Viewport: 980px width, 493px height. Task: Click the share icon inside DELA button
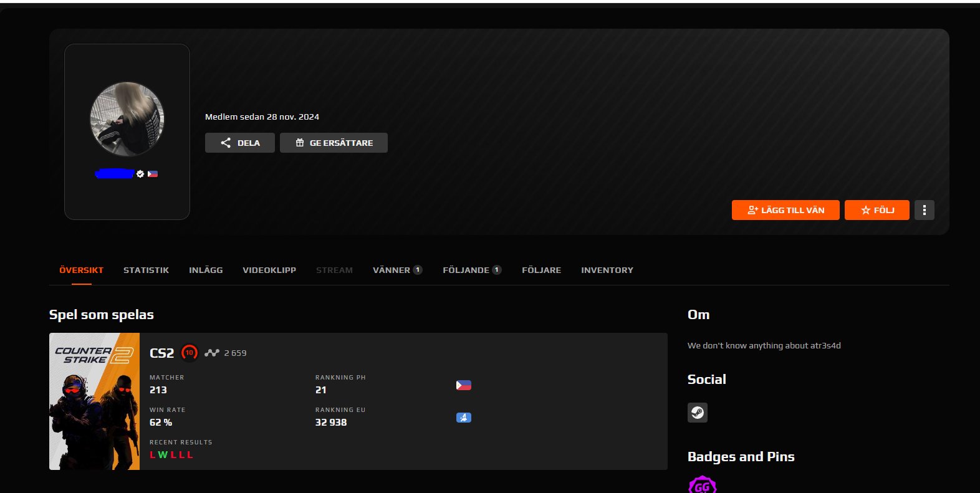pos(226,143)
